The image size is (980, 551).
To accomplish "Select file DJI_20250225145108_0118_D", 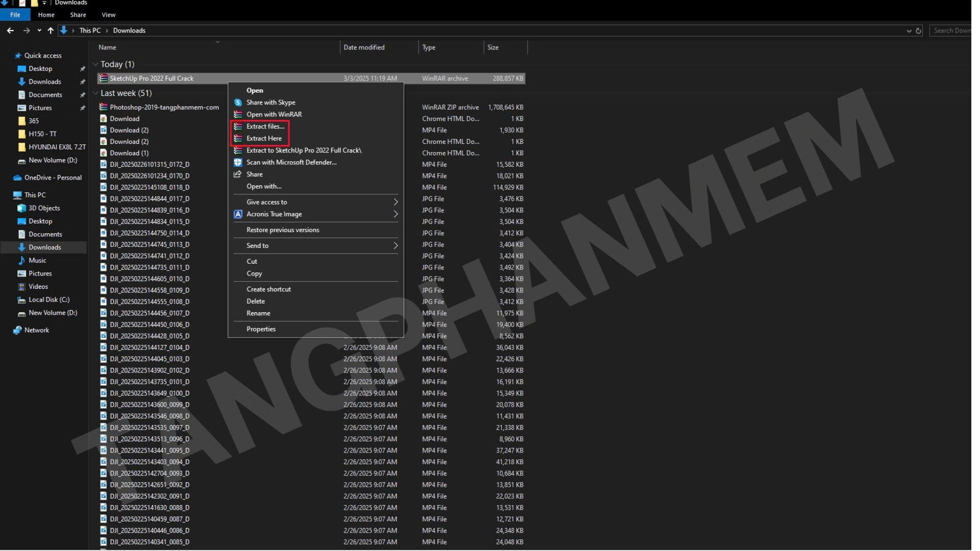I will point(150,187).
